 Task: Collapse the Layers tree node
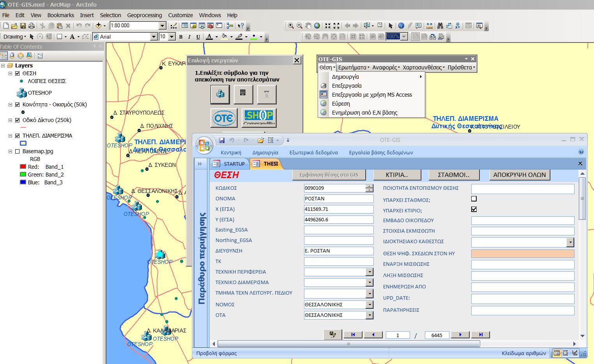click(x=3, y=65)
